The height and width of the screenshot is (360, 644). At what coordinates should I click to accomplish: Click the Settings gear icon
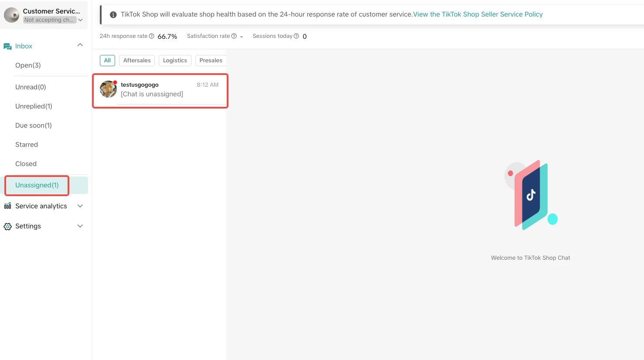click(7, 226)
